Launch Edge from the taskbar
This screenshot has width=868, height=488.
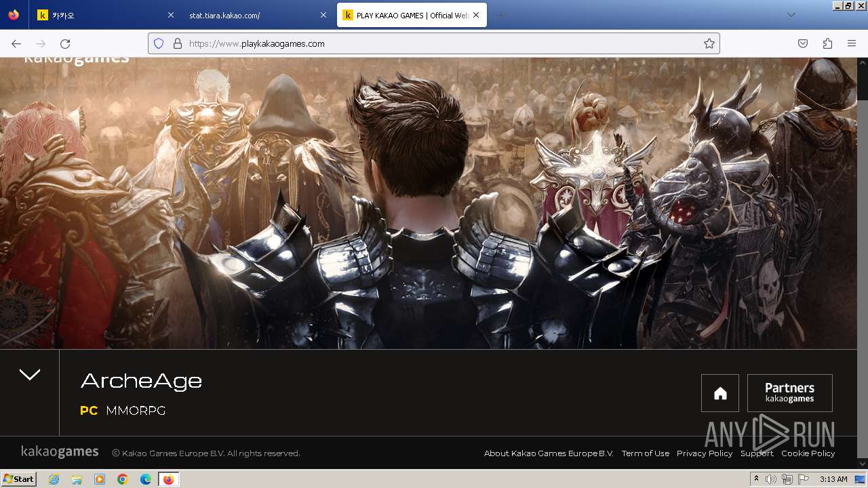pyautogui.click(x=146, y=479)
